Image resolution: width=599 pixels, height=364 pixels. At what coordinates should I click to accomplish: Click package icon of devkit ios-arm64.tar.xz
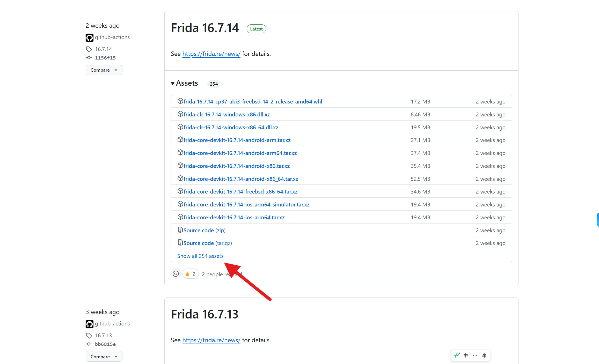tap(180, 217)
